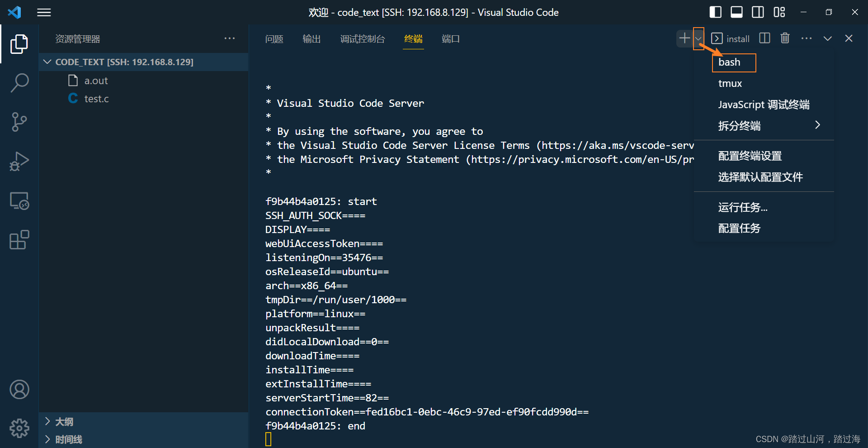Expand the 时间线 timeline section
This screenshot has height=448, width=868.
point(144,439)
